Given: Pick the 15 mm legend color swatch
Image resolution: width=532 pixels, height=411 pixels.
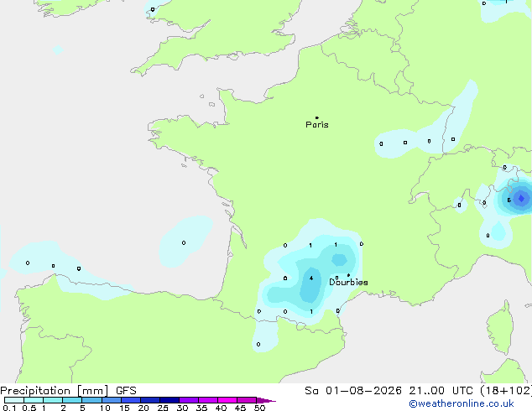Looking at the screenshot, I should (131, 400).
